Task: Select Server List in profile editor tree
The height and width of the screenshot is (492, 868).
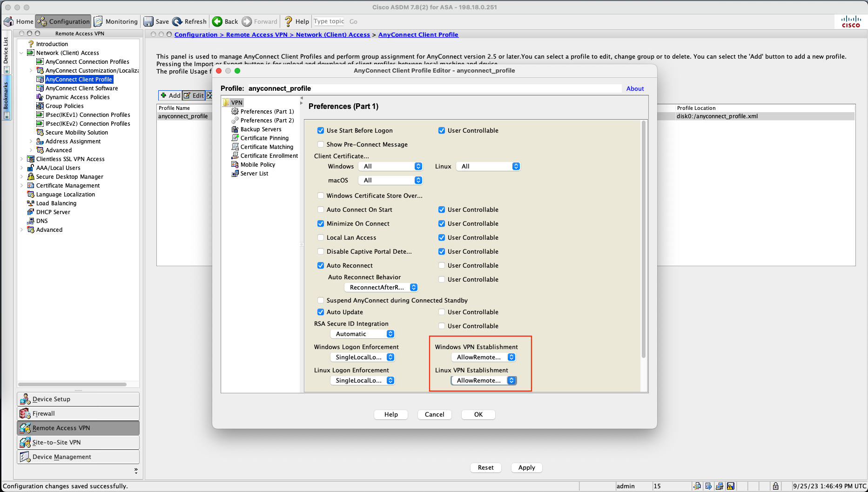Action: [x=254, y=173]
